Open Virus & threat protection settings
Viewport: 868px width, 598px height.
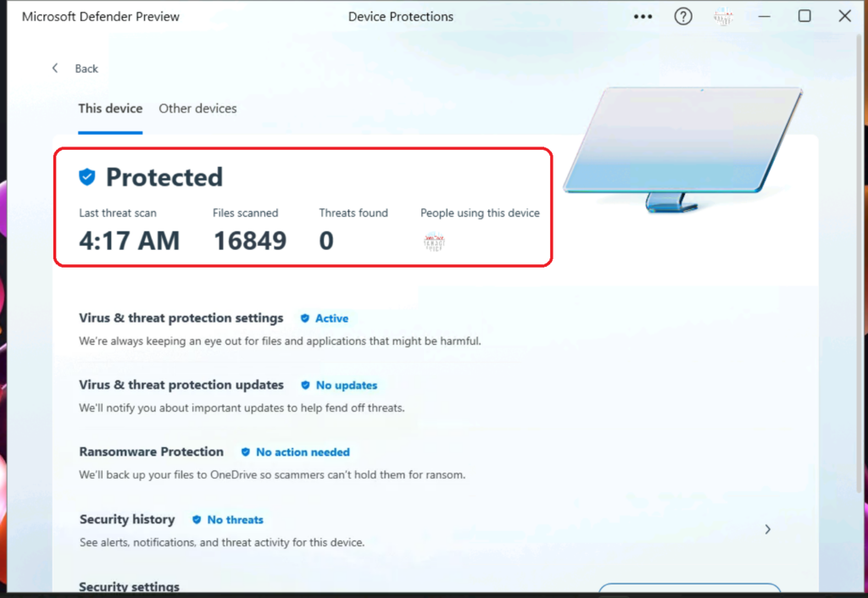(x=181, y=318)
